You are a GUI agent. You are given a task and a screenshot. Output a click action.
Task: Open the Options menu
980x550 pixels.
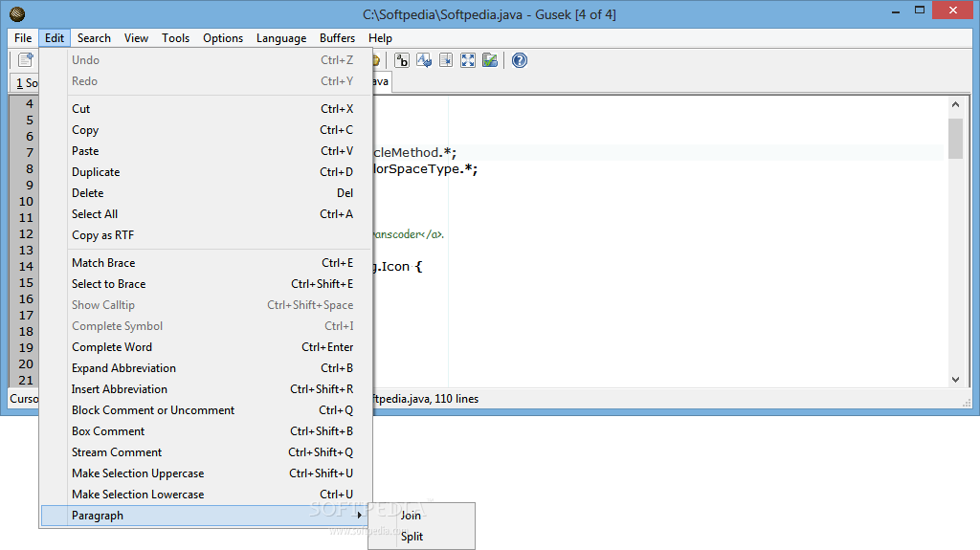tap(223, 38)
